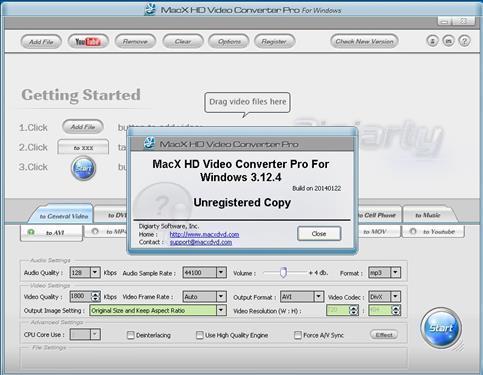Open the help question mark icon
The width and height of the screenshot is (483, 375).
pos(464,41)
